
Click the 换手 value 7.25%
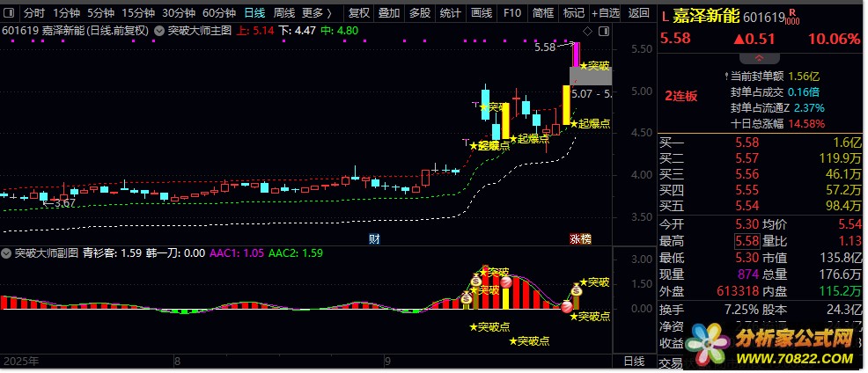tap(740, 310)
